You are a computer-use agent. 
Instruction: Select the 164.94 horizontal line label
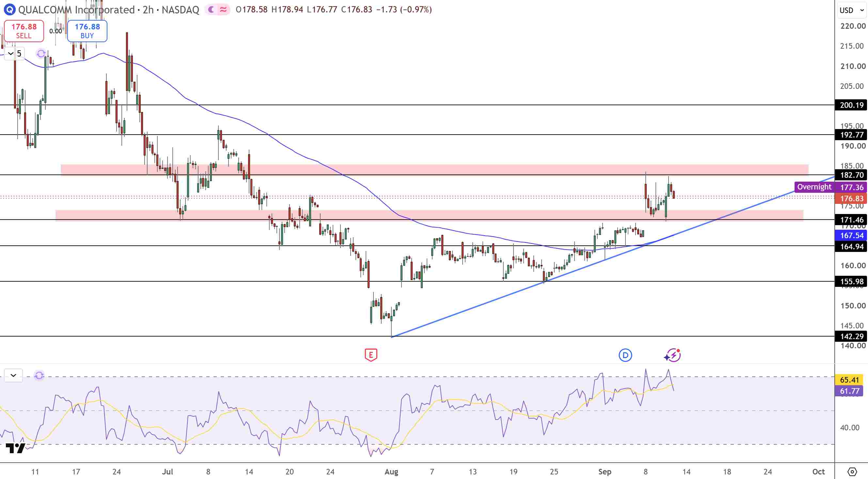pyautogui.click(x=851, y=247)
